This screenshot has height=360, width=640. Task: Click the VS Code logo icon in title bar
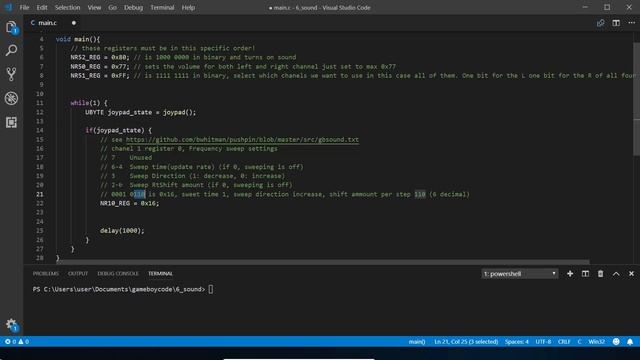point(8,7)
